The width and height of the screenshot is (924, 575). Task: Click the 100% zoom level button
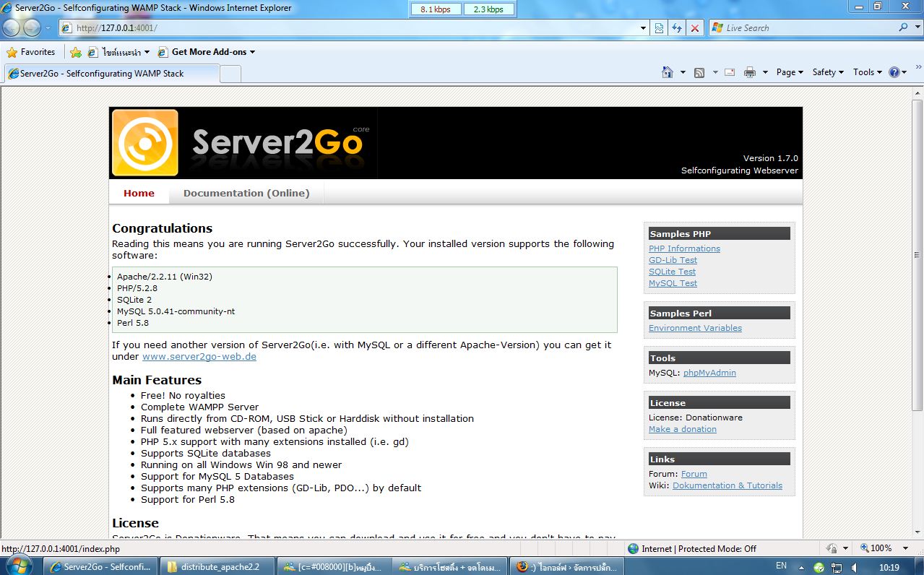pos(876,548)
